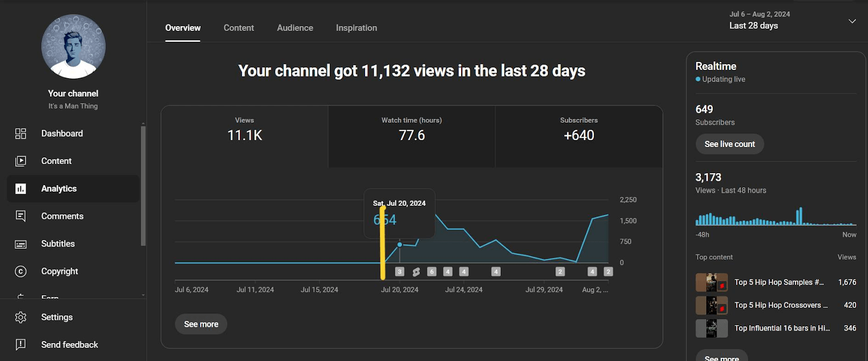Screen dimensions: 868x361
Task: Click the Shorts icon marker below chart
Action: [x=416, y=272]
